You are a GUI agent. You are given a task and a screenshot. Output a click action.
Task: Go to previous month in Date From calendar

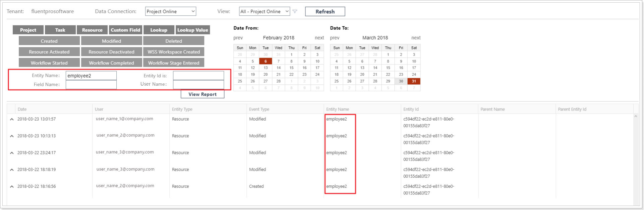point(238,38)
